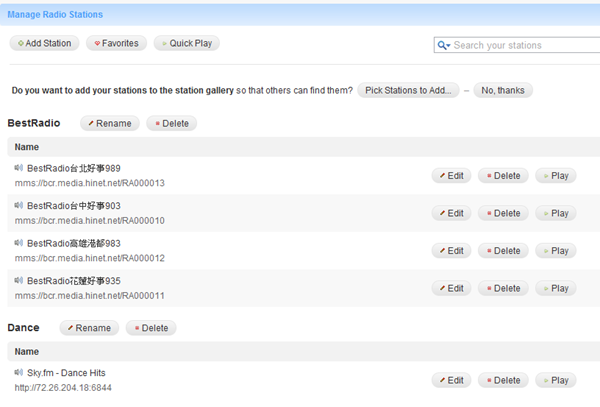Edit the BestRadio 935 station

pos(452,288)
